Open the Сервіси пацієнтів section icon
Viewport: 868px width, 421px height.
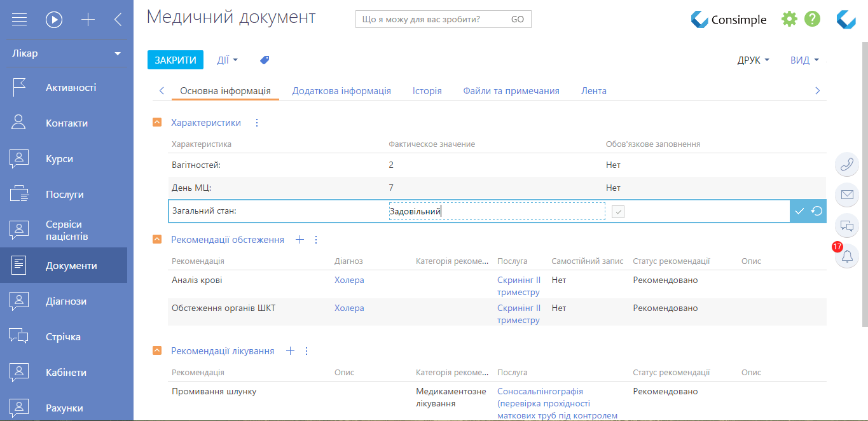coord(19,230)
